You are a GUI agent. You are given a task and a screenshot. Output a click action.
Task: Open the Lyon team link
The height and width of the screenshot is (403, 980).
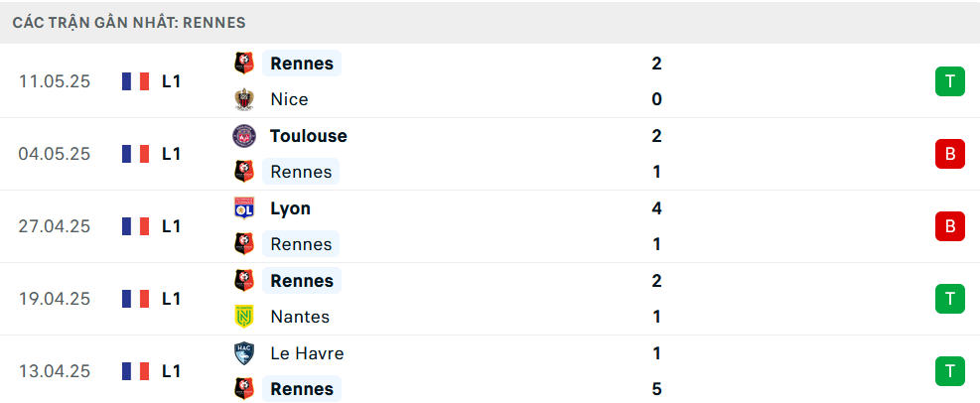[x=291, y=208]
